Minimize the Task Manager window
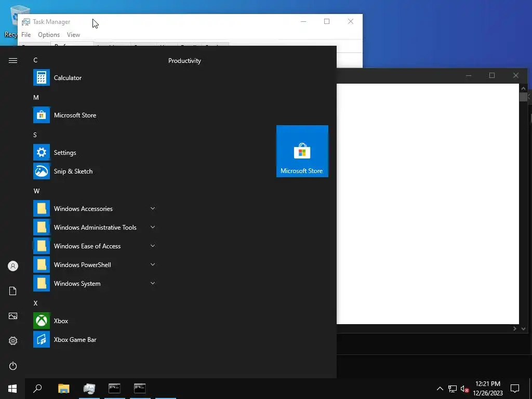532x399 pixels. point(303,21)
